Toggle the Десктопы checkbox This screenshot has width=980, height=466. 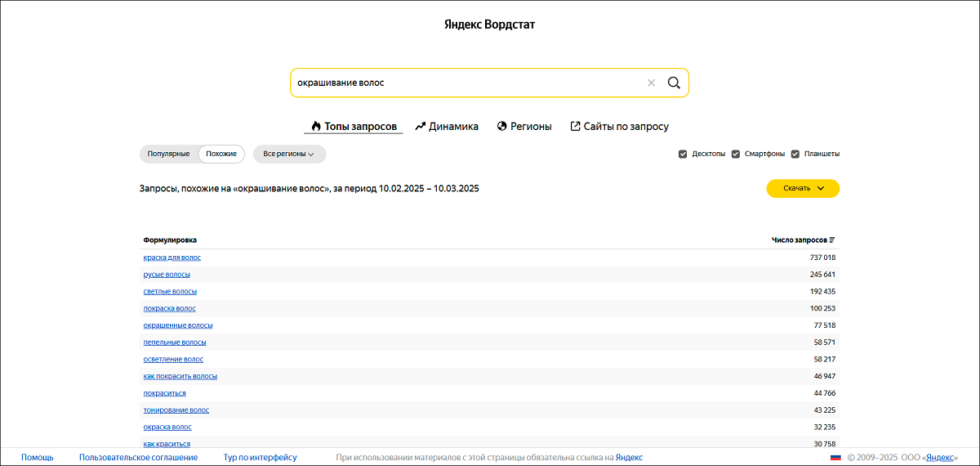coord(683,154)
